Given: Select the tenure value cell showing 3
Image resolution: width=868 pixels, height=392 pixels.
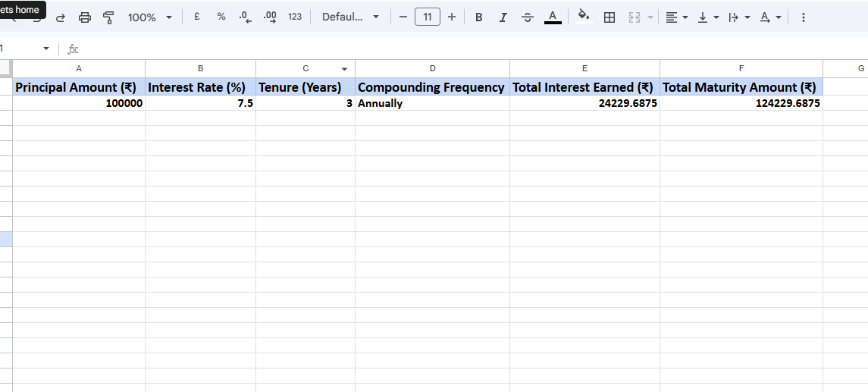Looking at the screenshot, I should point(306,103).
